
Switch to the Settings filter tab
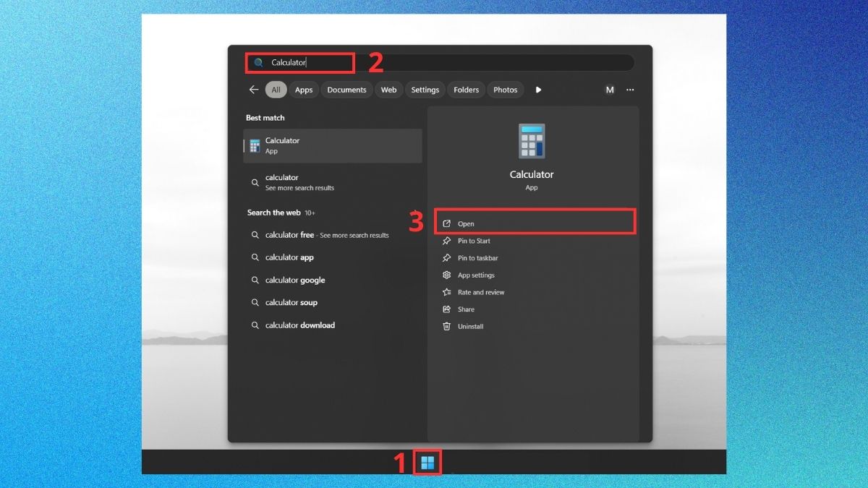(x=425, y=90)
